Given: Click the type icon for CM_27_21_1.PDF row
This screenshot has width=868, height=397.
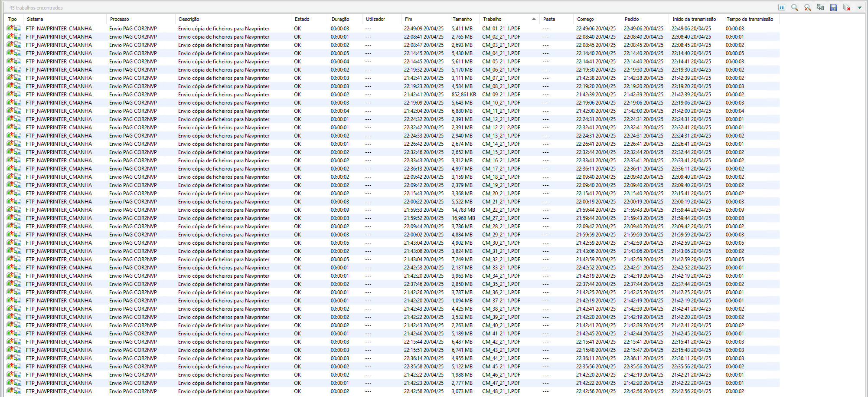Looking at the screenshot, I should (x=14, y=218).
